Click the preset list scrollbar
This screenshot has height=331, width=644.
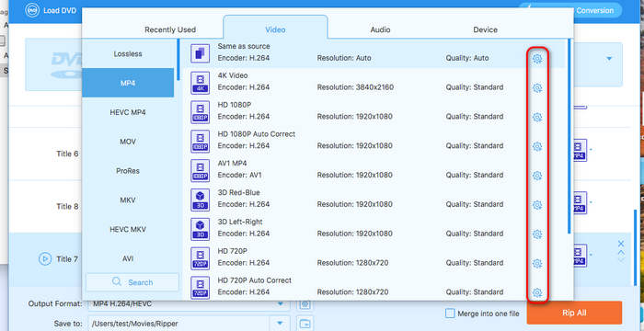pyautogui.click(x=569, y=135)
